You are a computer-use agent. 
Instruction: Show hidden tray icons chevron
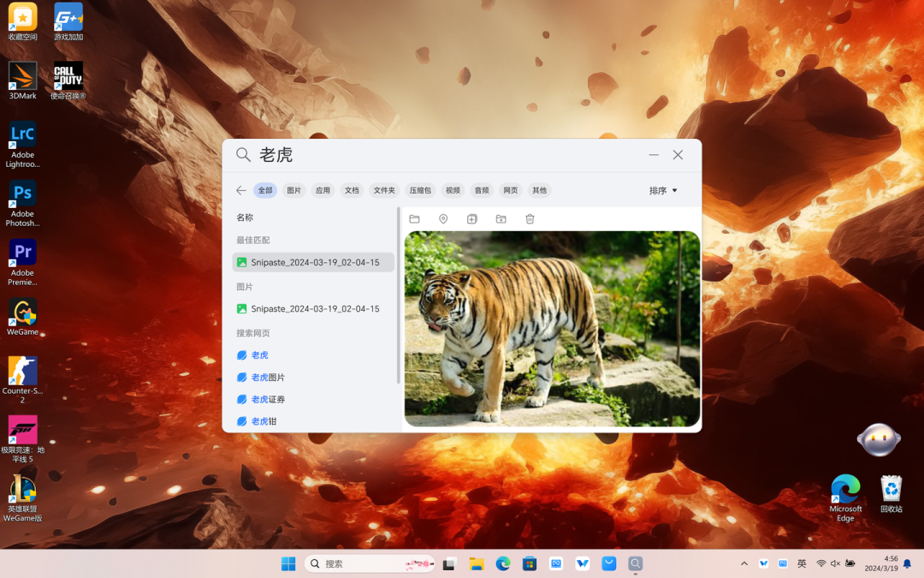[744, 563]
